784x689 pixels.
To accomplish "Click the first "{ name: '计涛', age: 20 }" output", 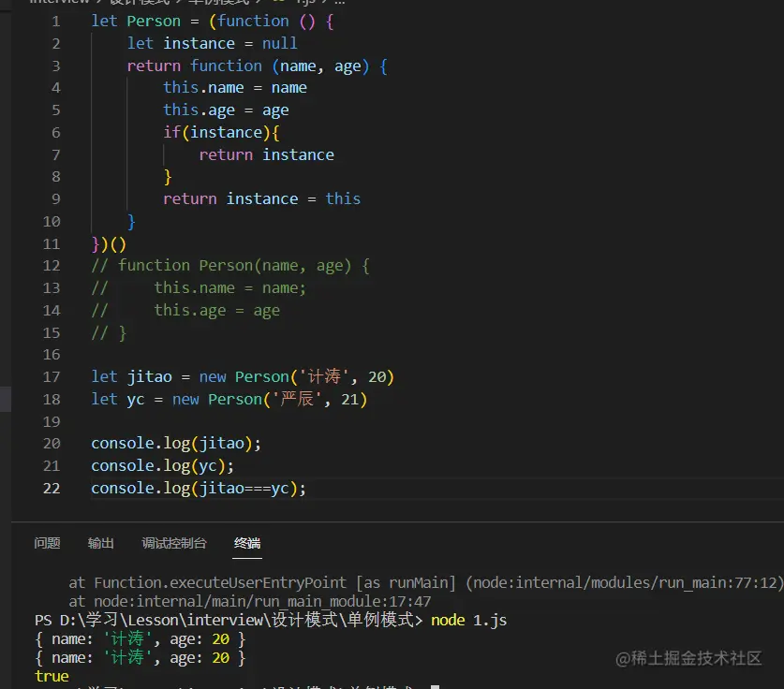I will coord(141,639).
